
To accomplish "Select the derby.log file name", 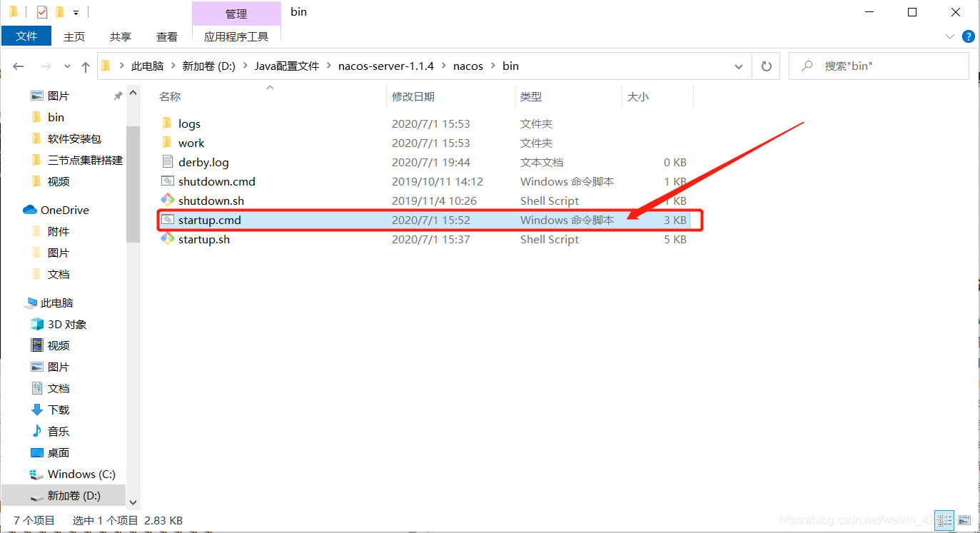I will [203, 162].
